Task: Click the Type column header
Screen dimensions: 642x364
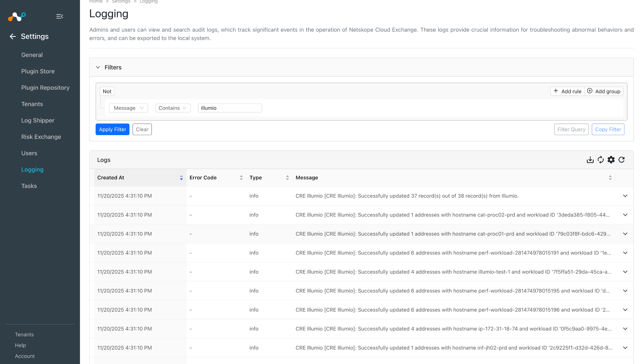Action: tap(269, 178)
